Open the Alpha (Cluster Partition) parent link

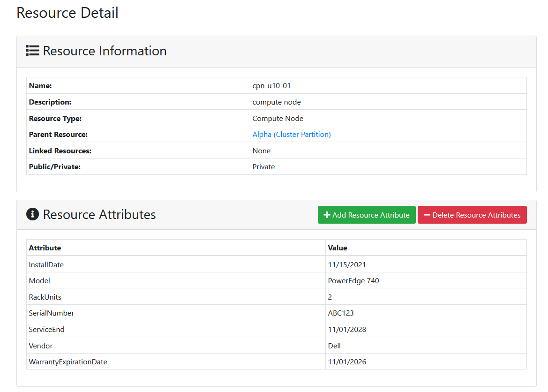pyautogui.click(x=292, y=134)
